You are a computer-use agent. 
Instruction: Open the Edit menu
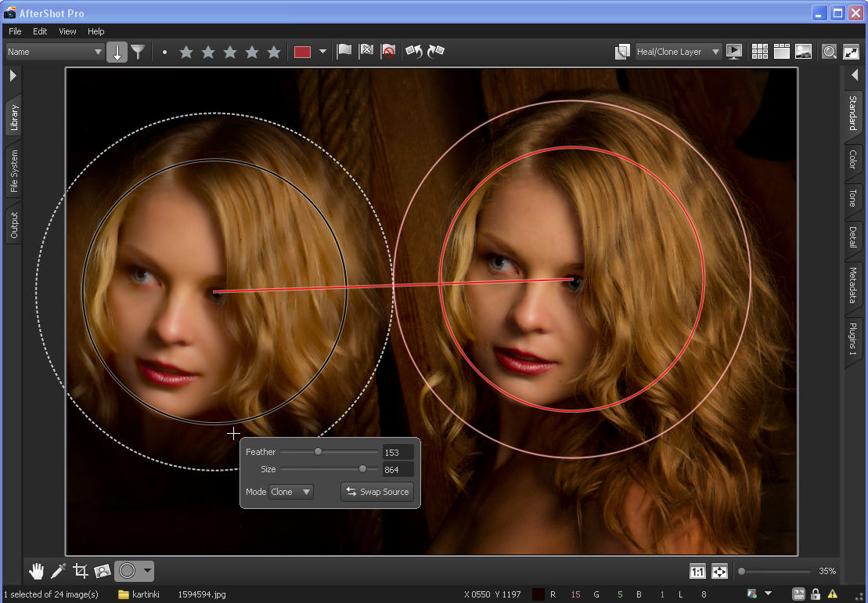coord(40,31)
